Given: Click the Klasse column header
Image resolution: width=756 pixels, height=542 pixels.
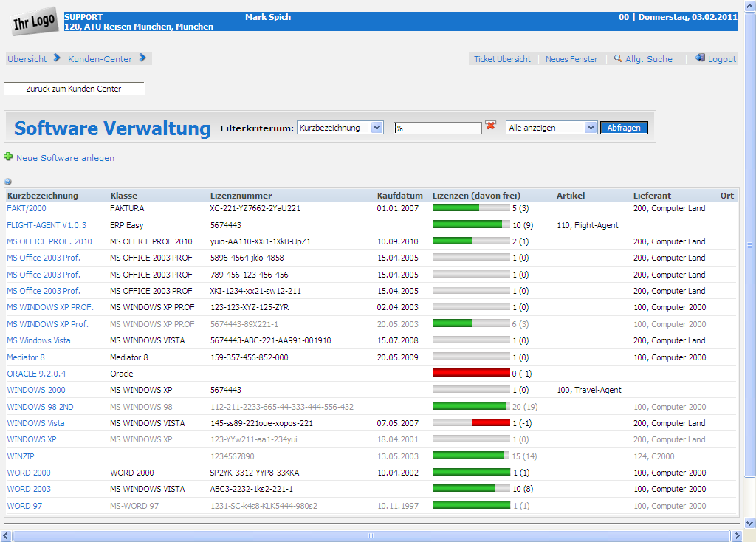Looking at the screenshot, I should (124, 196).
